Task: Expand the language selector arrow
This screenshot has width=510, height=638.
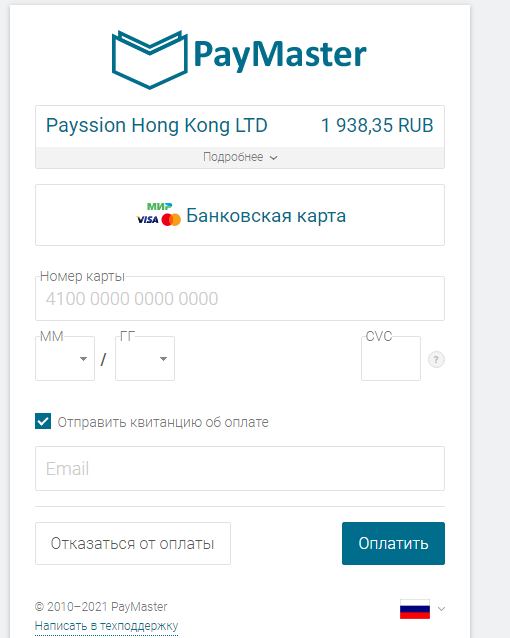Action: pyautogui.click(x=441, y=609)
